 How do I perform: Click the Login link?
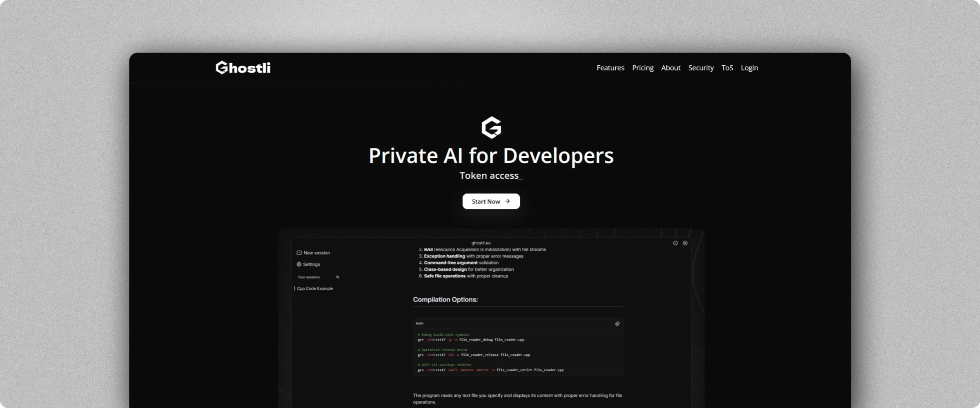pos(749,68)
